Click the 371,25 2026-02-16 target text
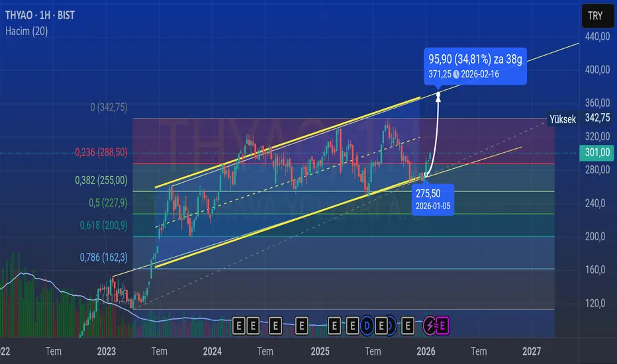Image resolution: width=617 pixels, height=364 pixels. tap(463, 74)
